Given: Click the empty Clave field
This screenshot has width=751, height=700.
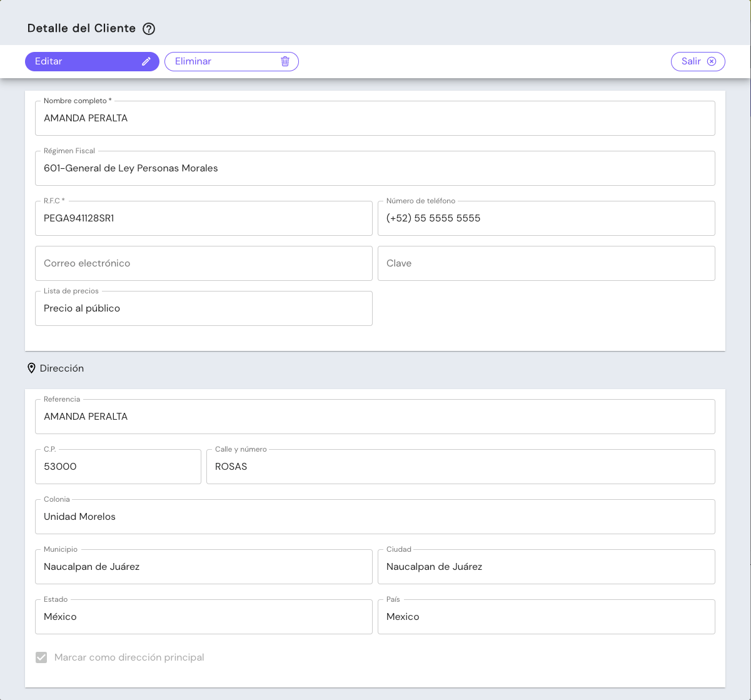Looking at the screenshot, I should (x=547, y=263).
